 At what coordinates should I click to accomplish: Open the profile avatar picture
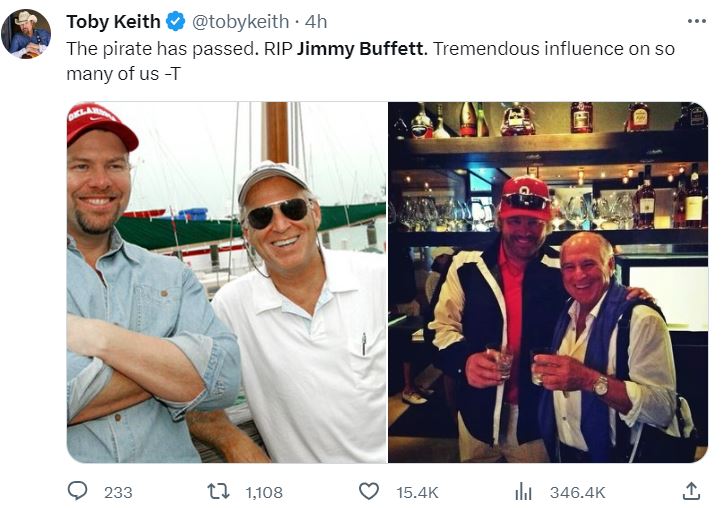click(x=26, y=34)
